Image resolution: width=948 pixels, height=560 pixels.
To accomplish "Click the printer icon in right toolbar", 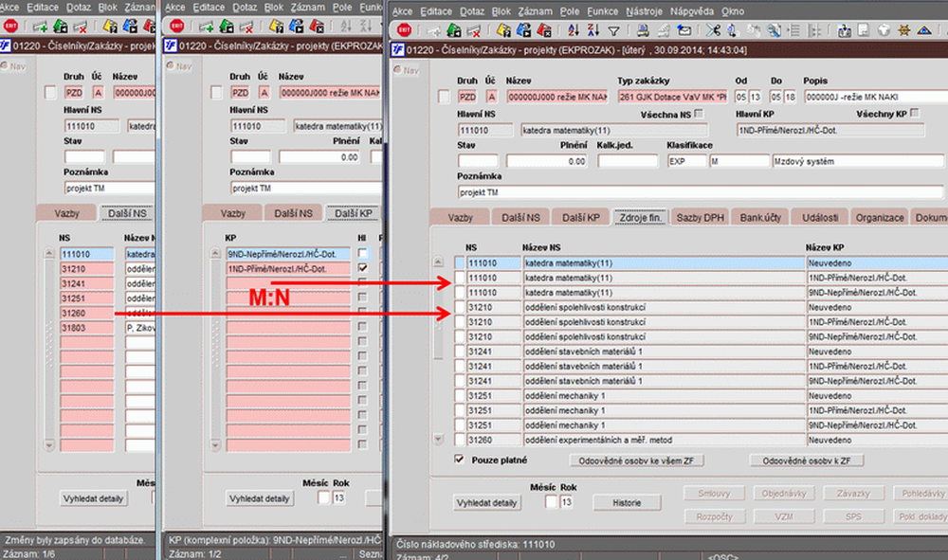I will point(643,29).
